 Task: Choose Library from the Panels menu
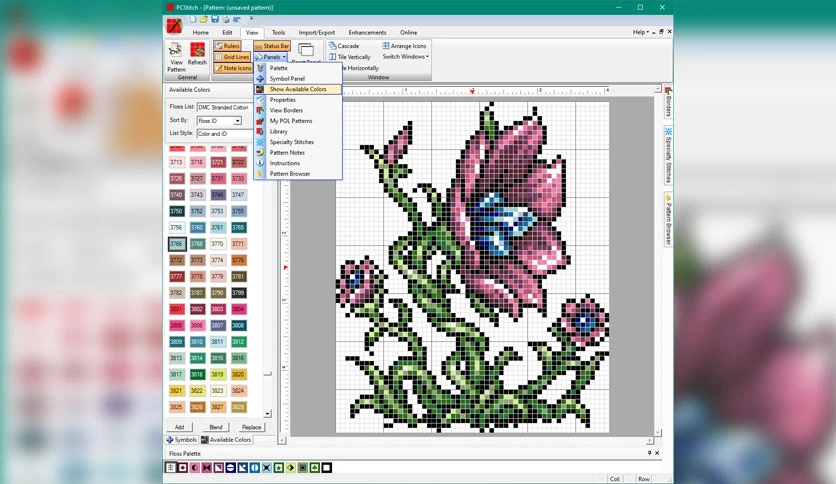click(298, 131)
